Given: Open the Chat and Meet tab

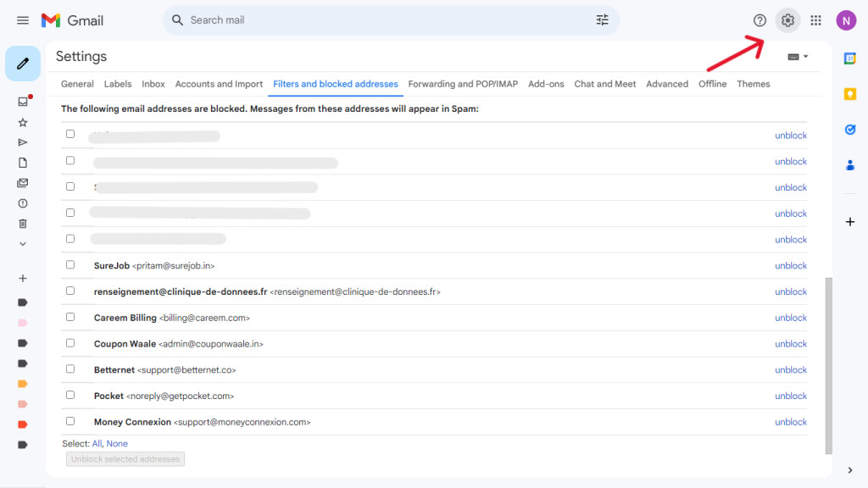Looking at the screenshot, I should (605, 84).
